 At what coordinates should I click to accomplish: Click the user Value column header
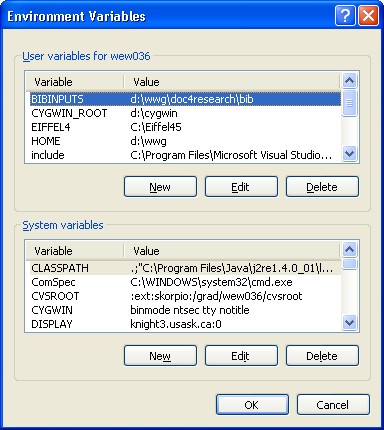coord(232,82)
